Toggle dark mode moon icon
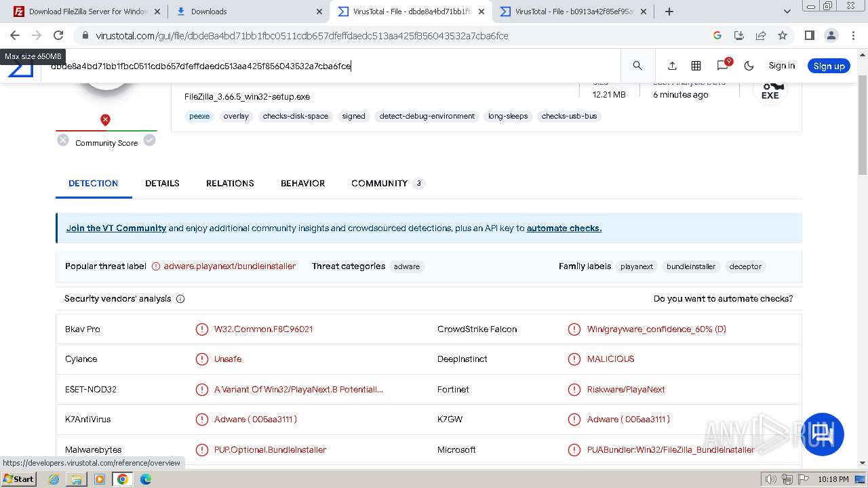Viewport: 868px width, 488px height. click(749, 66)
